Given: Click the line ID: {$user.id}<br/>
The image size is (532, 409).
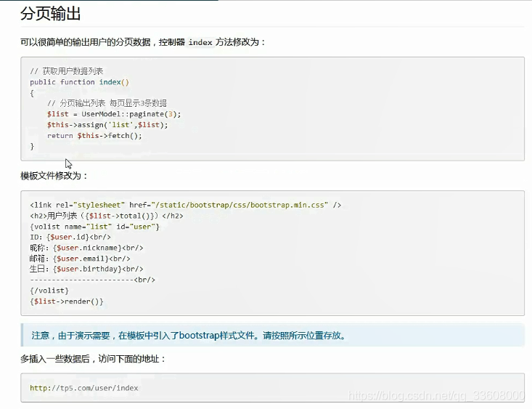Looking at the screenshot, I should tap(70, 237).
